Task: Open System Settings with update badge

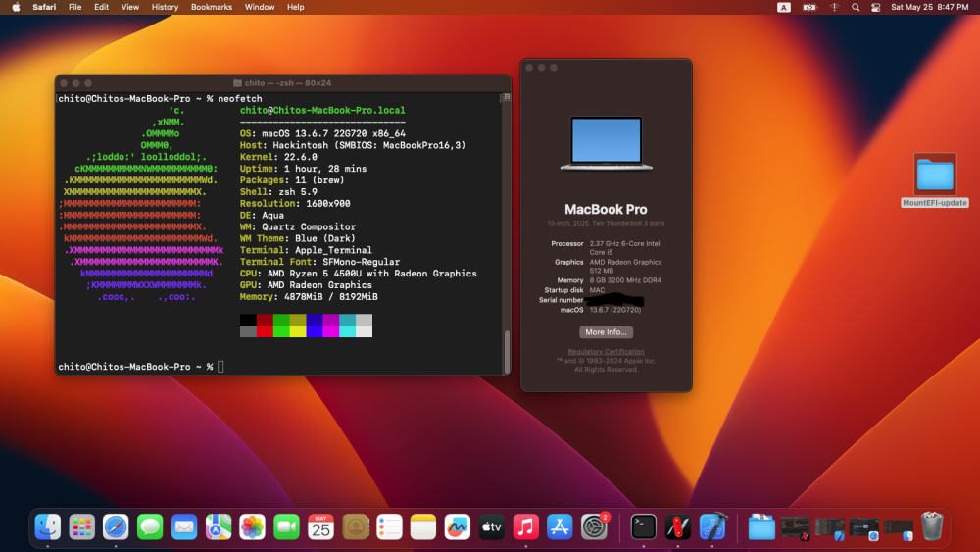Action: click(x=594, y=527)
